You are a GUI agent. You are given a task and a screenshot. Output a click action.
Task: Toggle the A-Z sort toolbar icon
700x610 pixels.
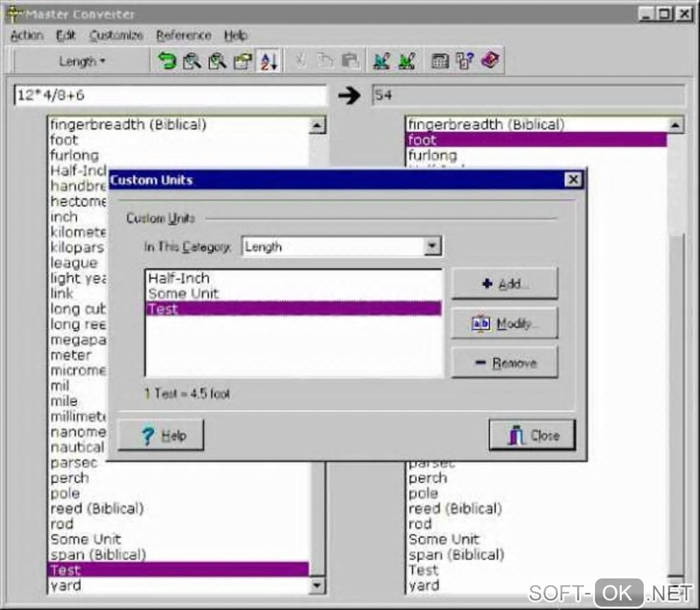pyautogui.click(x=269, y=60)
